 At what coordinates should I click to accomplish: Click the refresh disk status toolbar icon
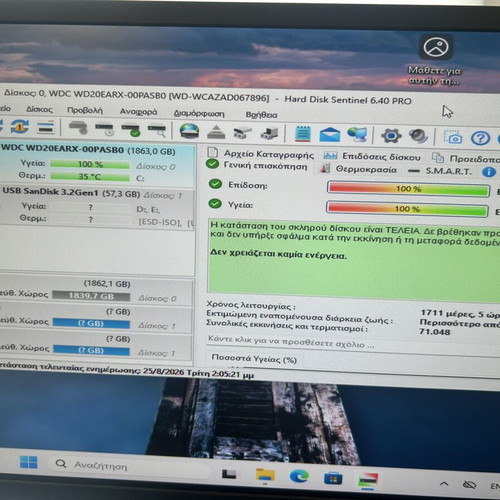[19, 127]
